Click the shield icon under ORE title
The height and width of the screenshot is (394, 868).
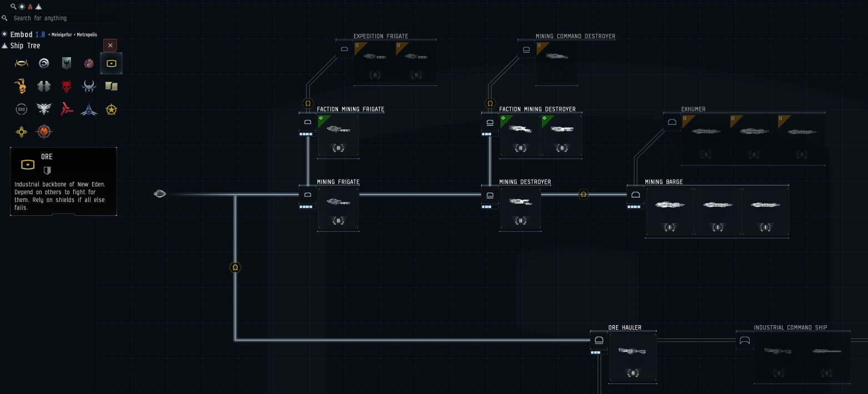pos(47,170)
